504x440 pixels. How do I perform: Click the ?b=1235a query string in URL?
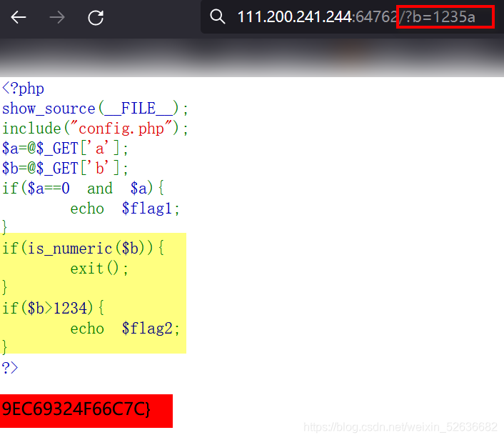point(440,16)
